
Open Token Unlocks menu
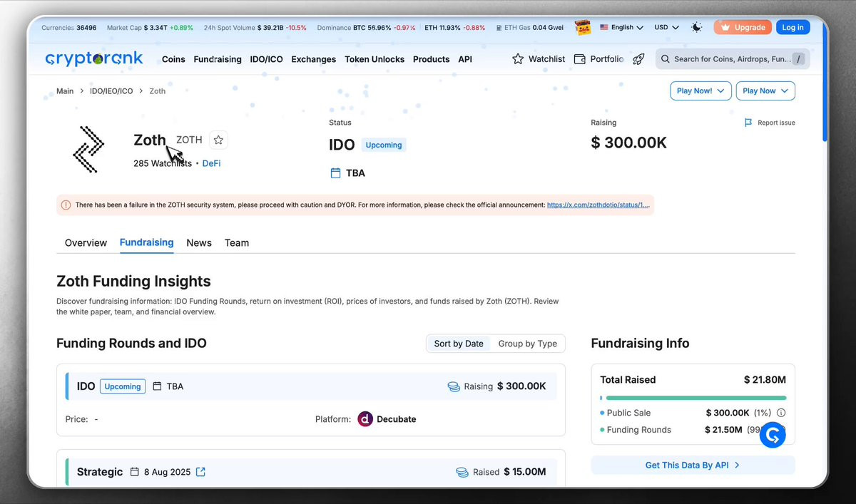(374, 59)
